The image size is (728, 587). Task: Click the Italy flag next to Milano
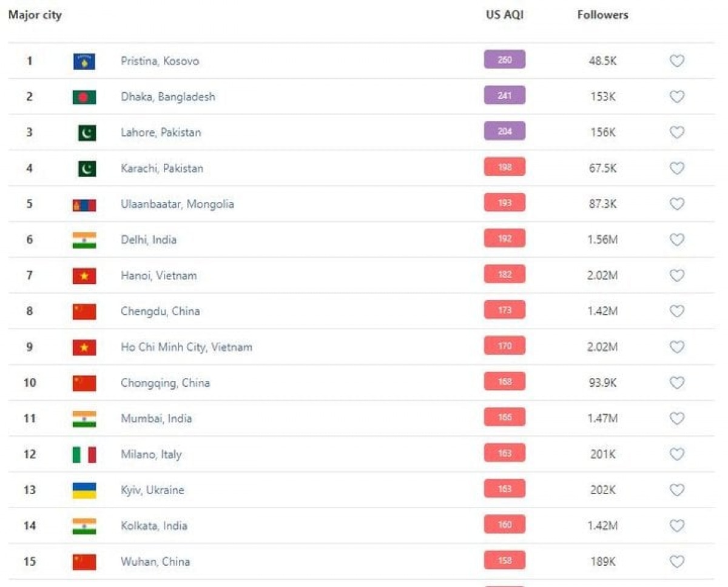tap(84, 455)
